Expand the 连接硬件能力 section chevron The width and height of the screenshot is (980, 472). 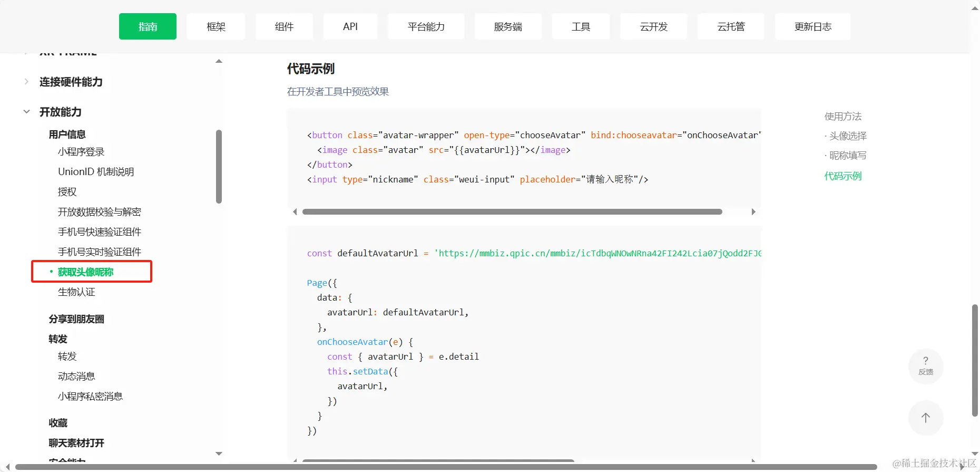tap(26, 81)
